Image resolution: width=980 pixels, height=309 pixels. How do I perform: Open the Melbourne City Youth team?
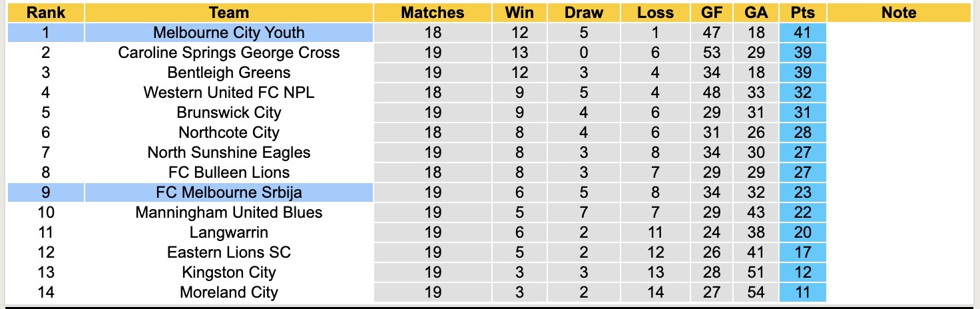click(x=228, y=33)
